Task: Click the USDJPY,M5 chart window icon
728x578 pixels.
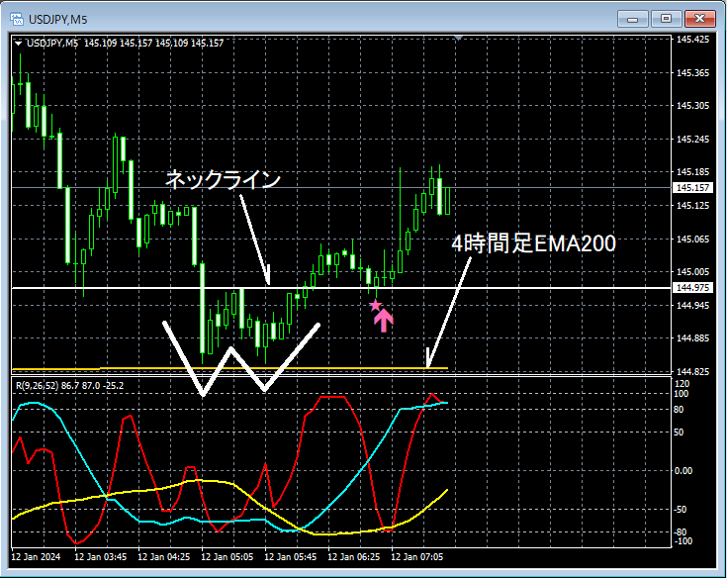Action: coord(17,19)
